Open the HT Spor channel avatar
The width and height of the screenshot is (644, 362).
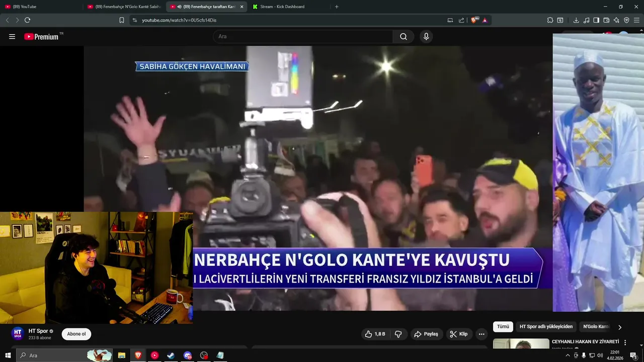click(x=18, y=334)
